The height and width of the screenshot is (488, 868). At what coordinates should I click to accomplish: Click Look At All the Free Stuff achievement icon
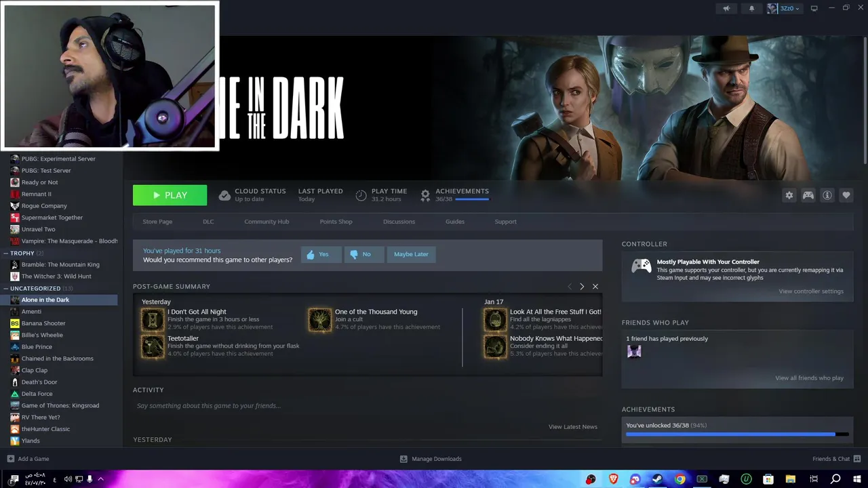[x=495, y=319]
